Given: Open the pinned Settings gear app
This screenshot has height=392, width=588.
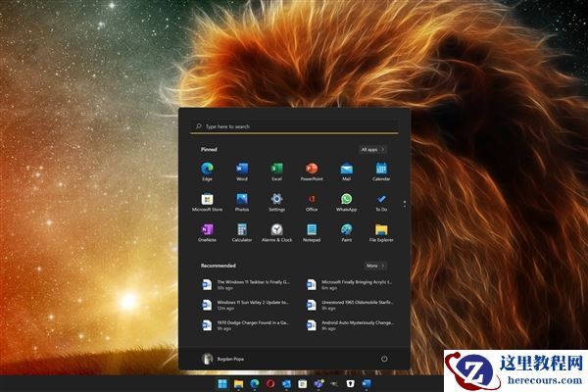Looking at the screenshot, I should (276, 202).
